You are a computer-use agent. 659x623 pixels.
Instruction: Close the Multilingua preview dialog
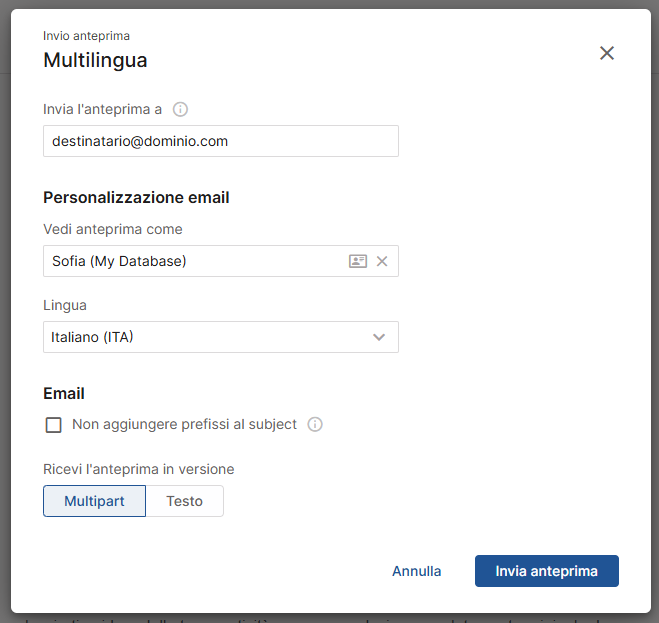tap(607, 53)
